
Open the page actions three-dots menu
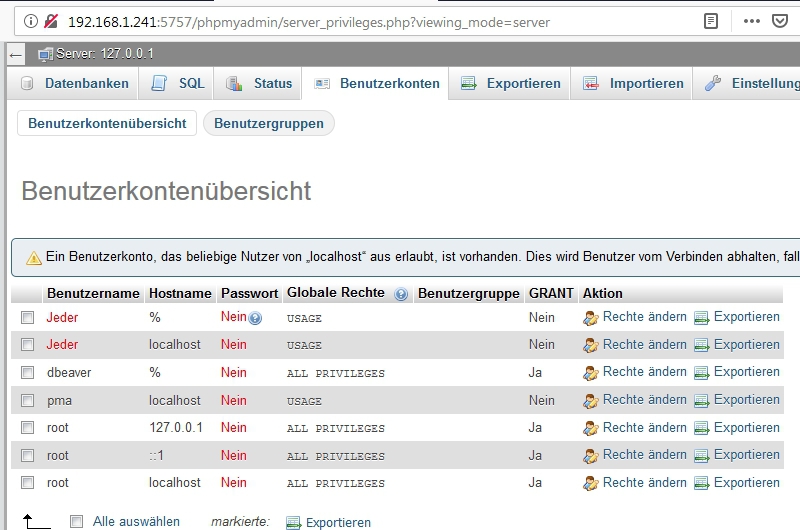(x=752, y=21)
